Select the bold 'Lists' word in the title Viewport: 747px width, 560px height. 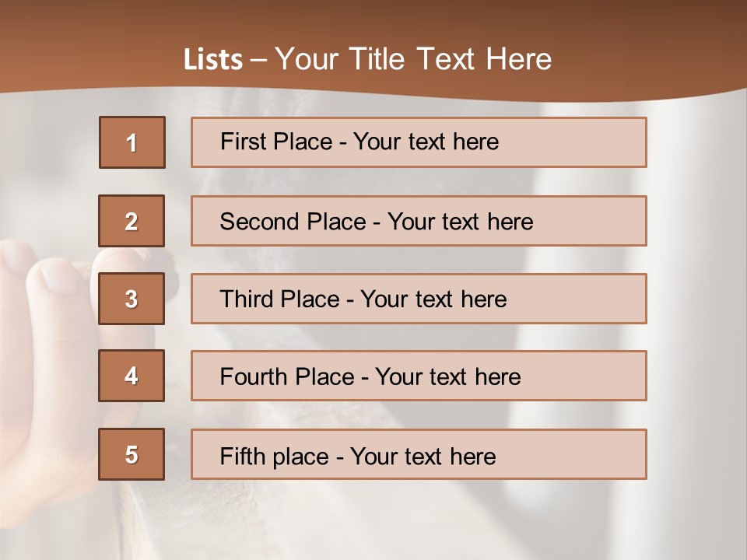pyautogui.click(x=213, y=59)
